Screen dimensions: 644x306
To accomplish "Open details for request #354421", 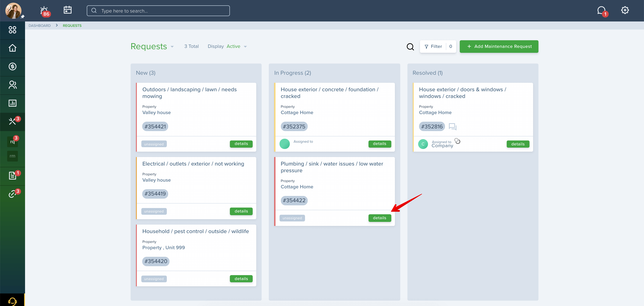I will coord(241,144).
